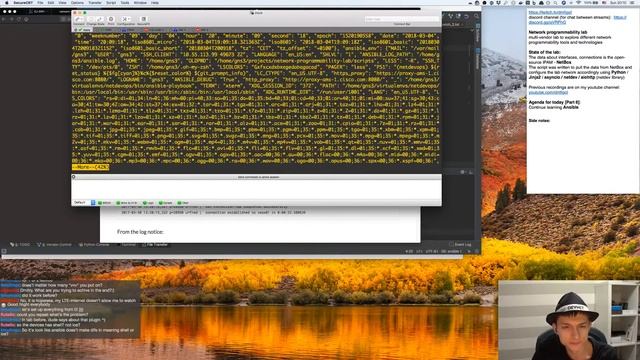Click the third green button bar button

(148, 202)
